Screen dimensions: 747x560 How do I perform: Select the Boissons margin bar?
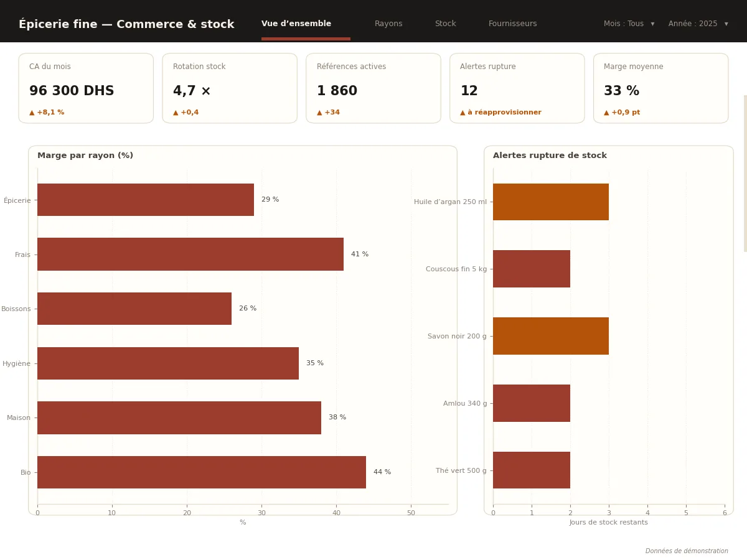coord(134,309)
